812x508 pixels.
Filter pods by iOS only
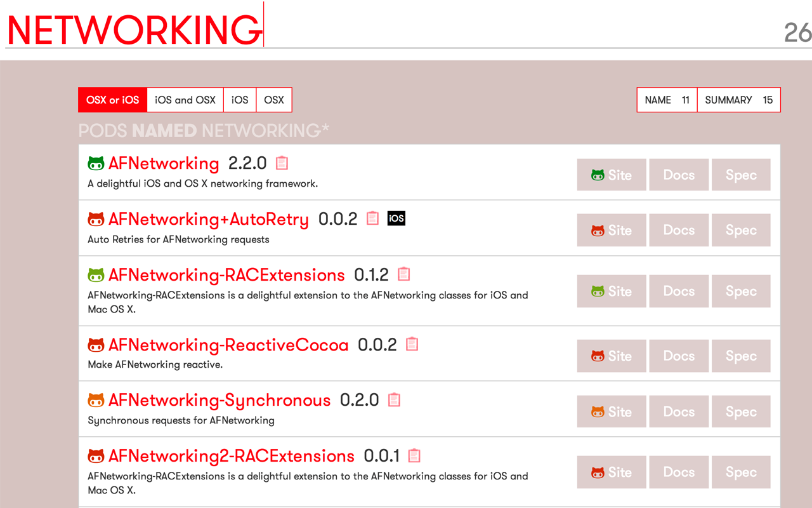[x=240, y=100]
